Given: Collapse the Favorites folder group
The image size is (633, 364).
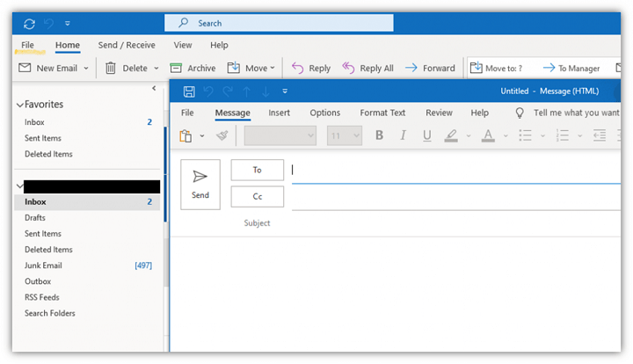Looking at the screenshot, I should click(20, 105).
